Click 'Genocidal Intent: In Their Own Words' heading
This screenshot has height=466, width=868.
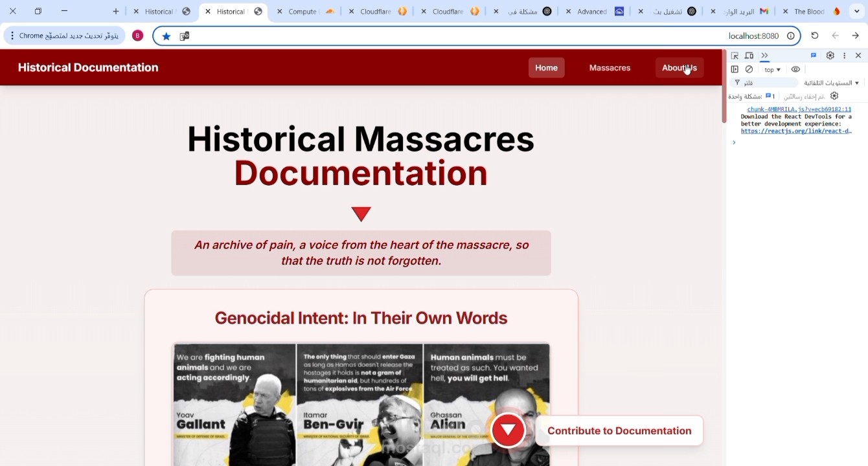point(361,318)
